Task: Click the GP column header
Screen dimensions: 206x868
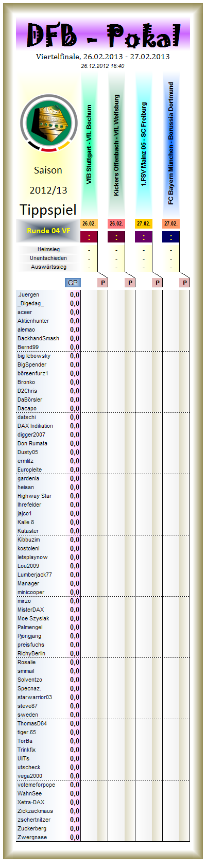Action: coord(73,283)
